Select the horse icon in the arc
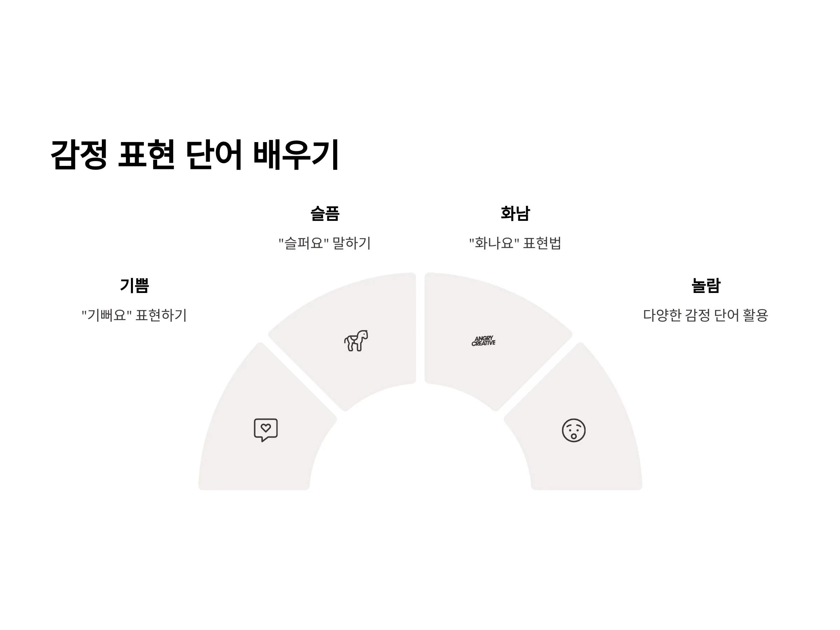The width and height of the screenshot is (840, 630). (x=356, y=341)
